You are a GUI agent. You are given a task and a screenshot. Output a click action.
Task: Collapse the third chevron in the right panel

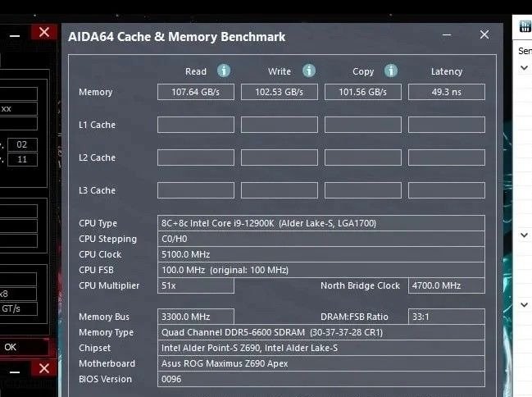pyautogui.click(x=524, y=304)
